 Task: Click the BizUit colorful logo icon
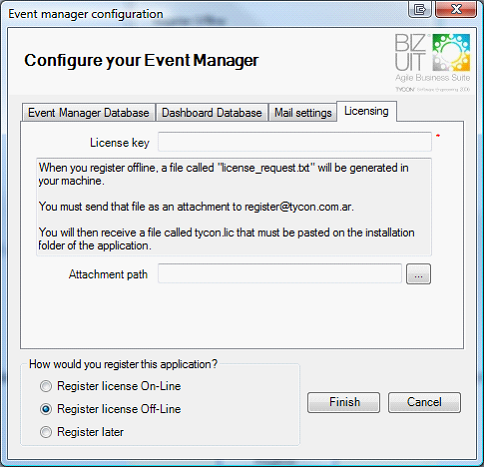(x=451, y=52)
